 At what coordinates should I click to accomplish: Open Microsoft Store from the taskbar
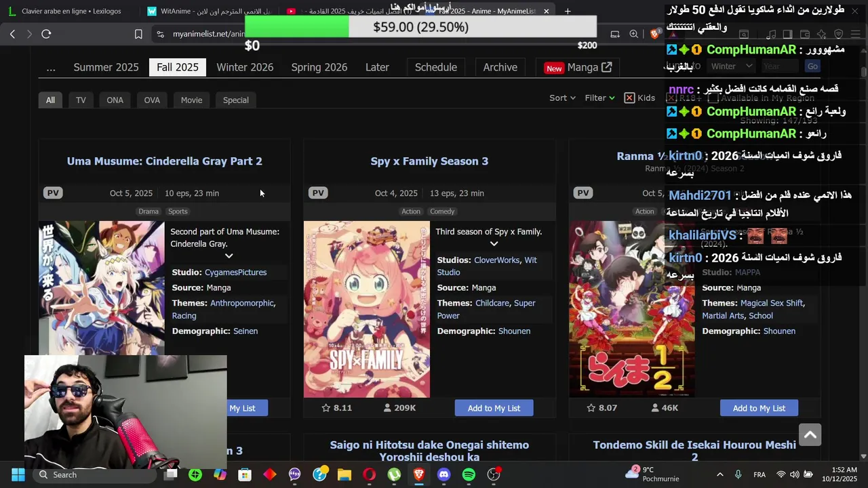(x=245, y=474)
